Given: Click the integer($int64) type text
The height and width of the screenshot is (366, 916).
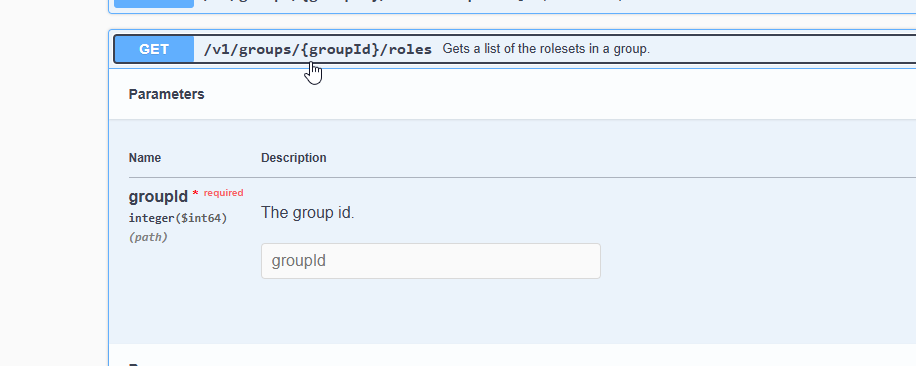Looking at the screenshot, I should [178, 218].
